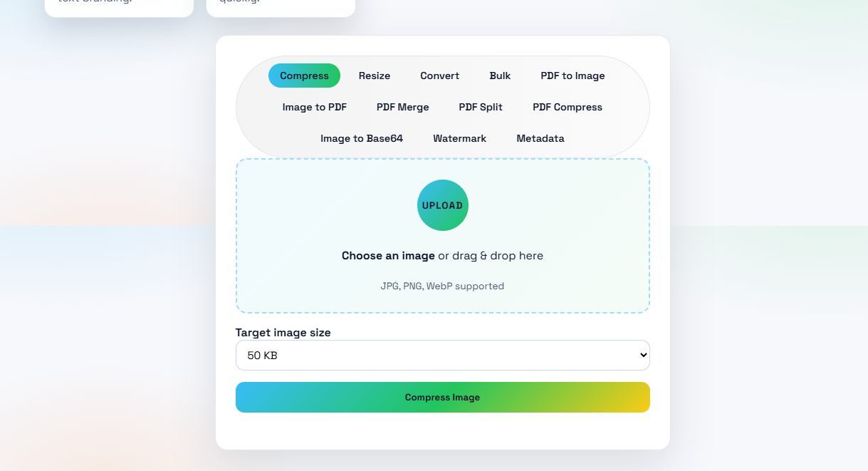868x471 pixels.
Task: Click the UPLOAD circle icon
Action: click(442, 205)
